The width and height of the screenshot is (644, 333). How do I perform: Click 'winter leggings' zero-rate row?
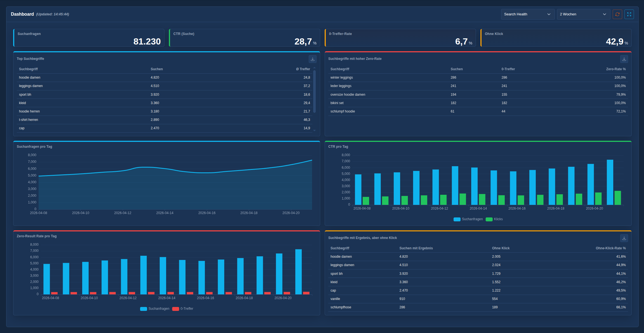point(478,78)
